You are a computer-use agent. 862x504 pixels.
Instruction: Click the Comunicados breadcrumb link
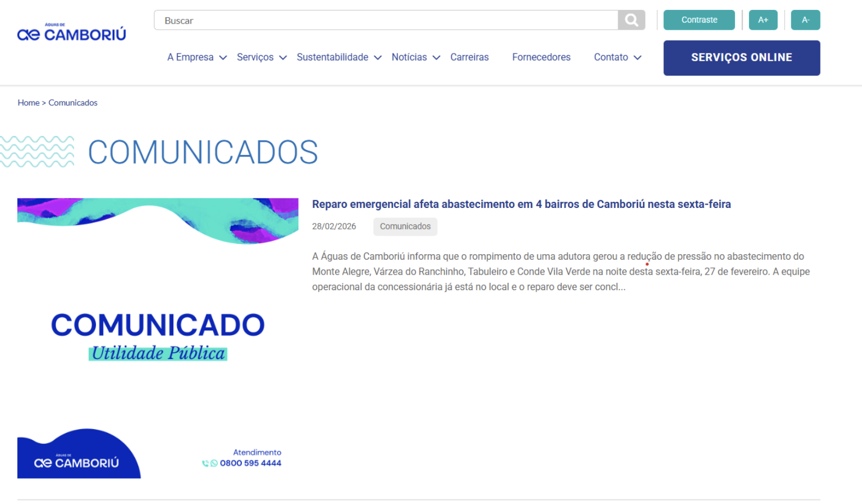click(73, 103)
